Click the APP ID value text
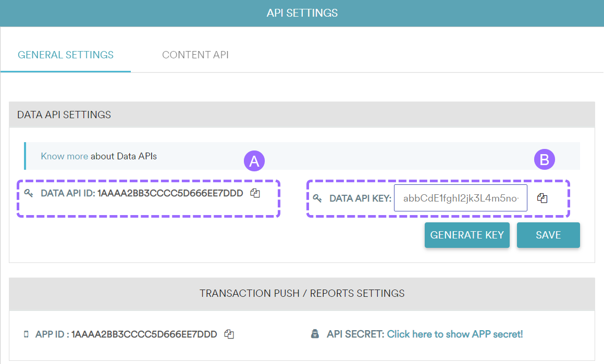 144,334
